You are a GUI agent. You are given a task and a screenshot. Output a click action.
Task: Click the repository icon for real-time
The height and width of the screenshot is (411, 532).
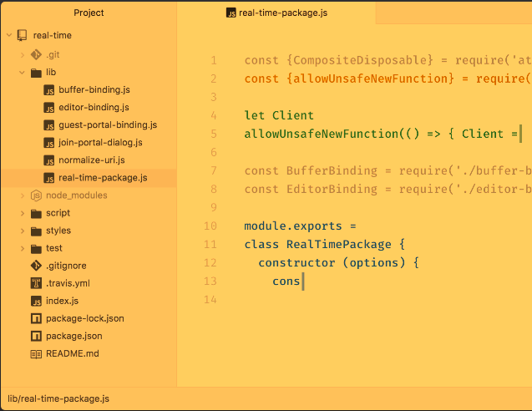[23, 36]
